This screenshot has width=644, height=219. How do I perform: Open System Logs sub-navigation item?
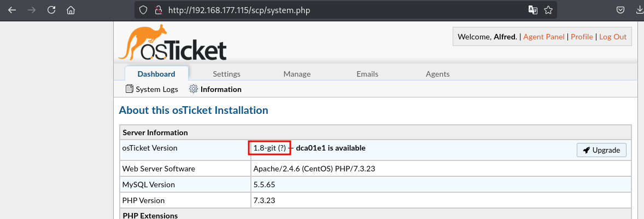pyautogui.click(x=152, y=89)
